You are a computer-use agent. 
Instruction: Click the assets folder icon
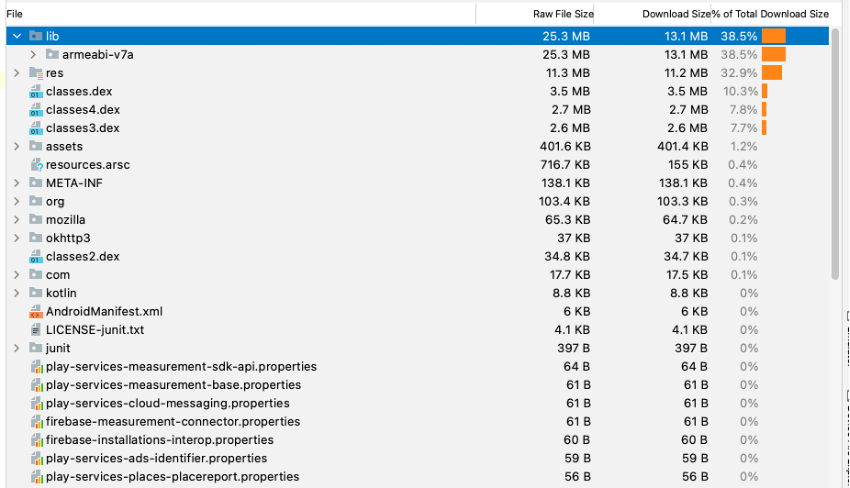(x=36, y=146)
